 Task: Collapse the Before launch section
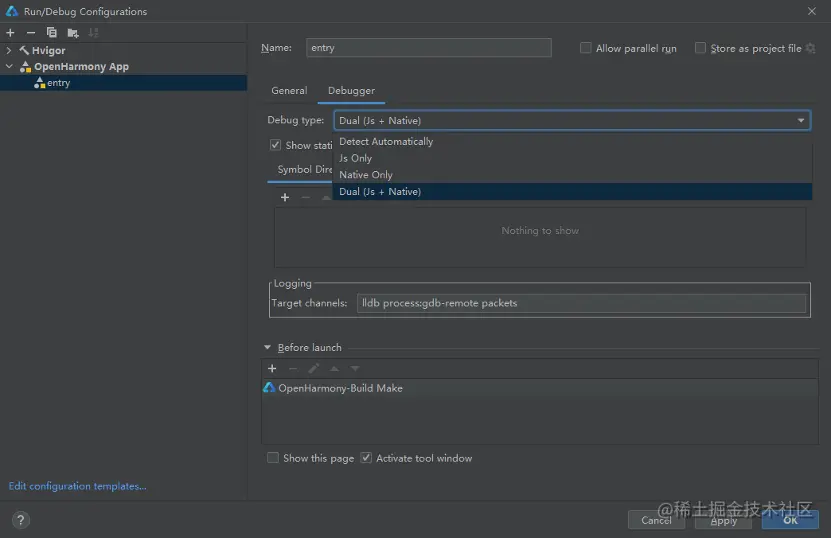coord(267,348)
